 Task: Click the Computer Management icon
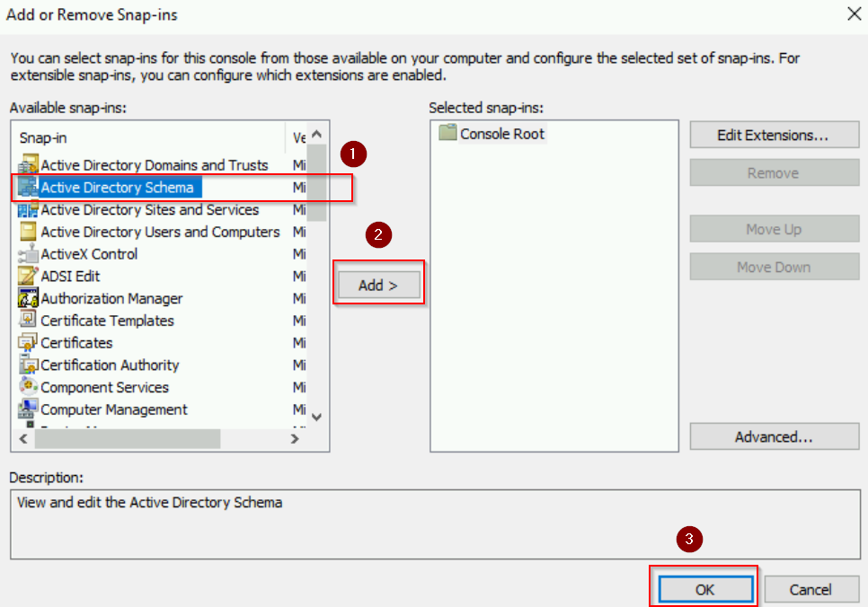tap(28, 409)
